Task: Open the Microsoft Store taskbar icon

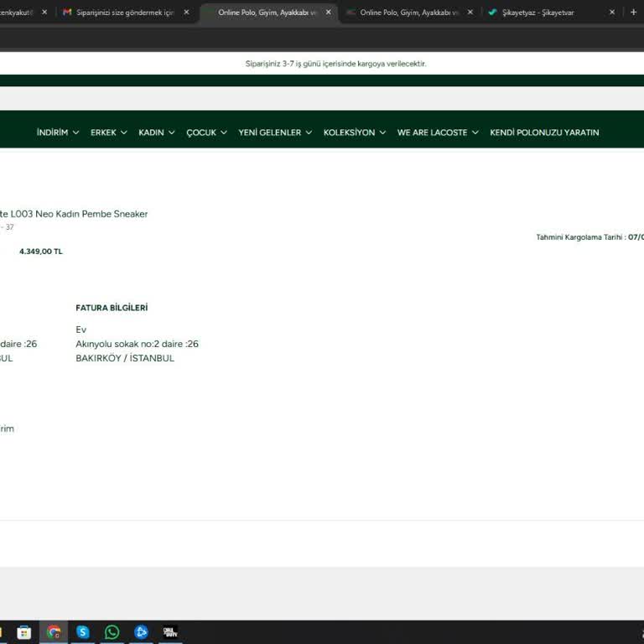Action: click(x=23, y=632)
